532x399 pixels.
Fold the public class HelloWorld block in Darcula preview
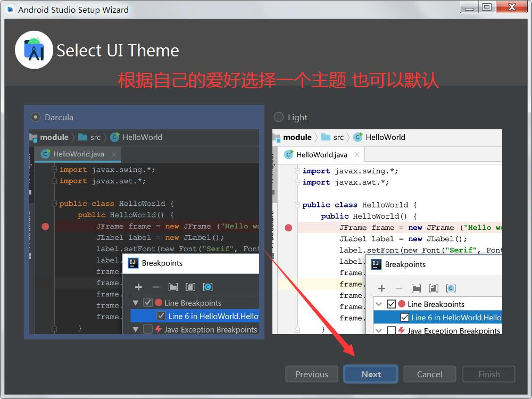pos(54,204)
